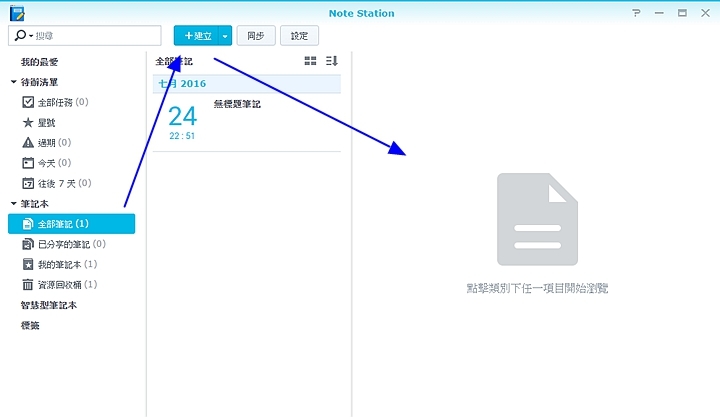The image size is (720, 417).
Task: Open the help question mark icon
Action: 636,13
